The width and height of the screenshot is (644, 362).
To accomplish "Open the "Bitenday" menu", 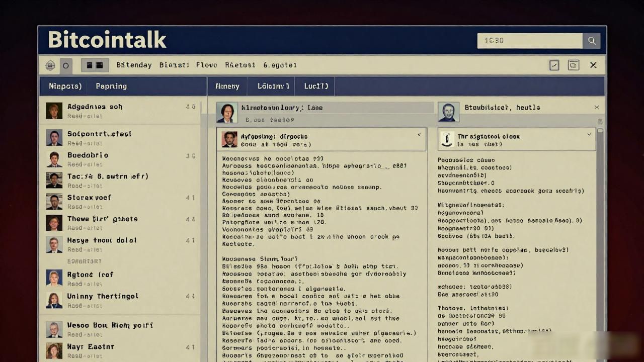I will pos(134,65).
